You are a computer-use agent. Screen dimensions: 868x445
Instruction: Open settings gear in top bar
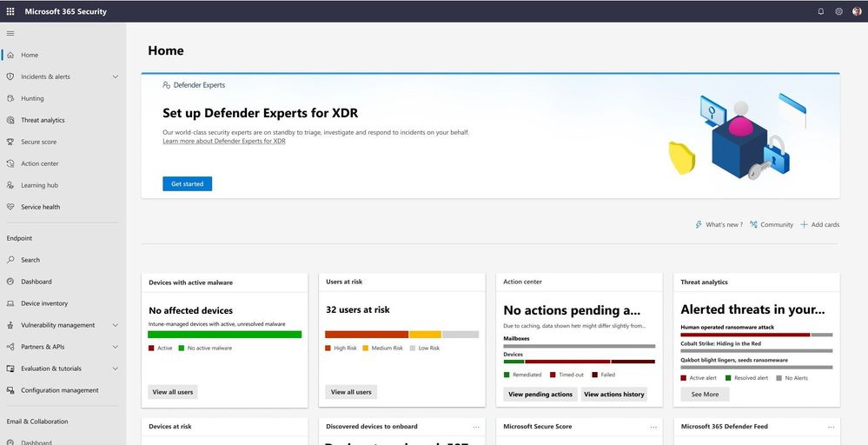(x=838, y=11)
